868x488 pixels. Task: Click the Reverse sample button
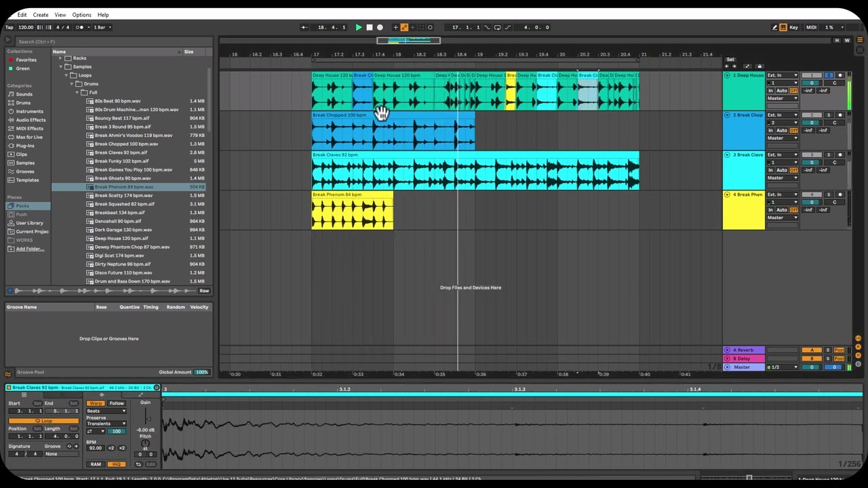[138, 464]
